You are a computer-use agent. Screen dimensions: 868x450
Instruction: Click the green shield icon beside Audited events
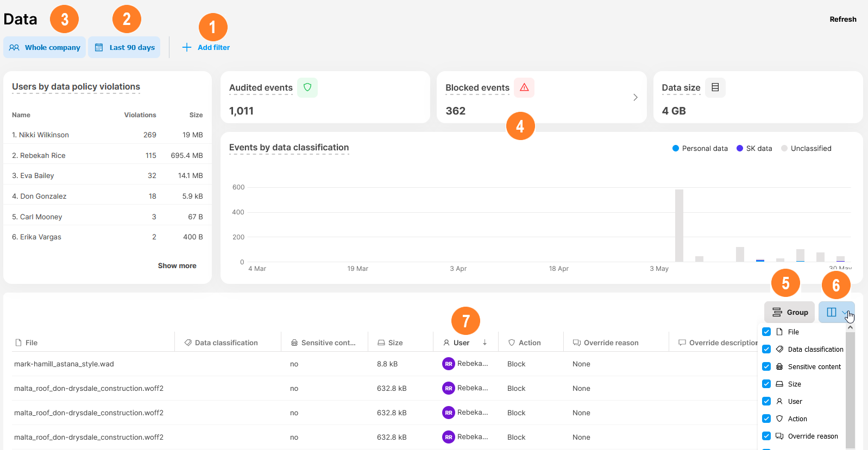(307, 87)
